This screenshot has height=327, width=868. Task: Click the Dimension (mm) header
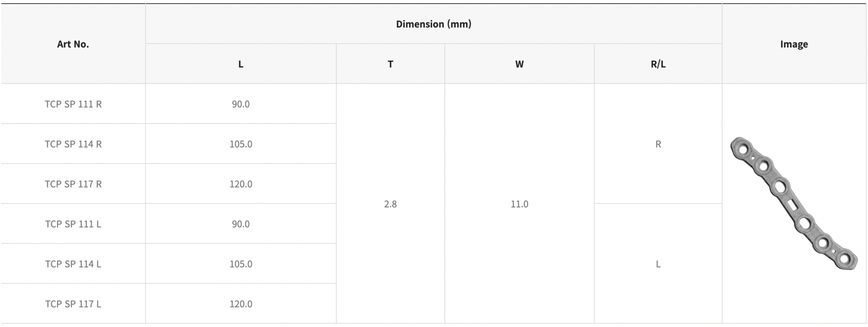pos(434,24)
